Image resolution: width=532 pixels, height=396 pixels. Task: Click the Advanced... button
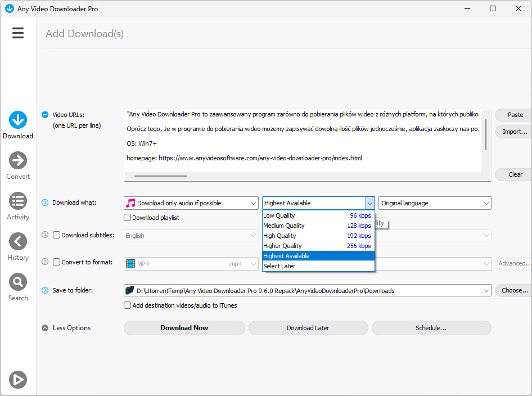click(x=513, y=263)
